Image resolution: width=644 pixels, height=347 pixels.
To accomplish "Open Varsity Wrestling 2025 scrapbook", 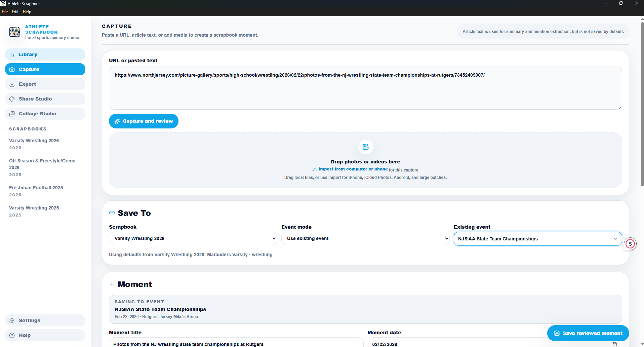I will tap(34, 211).
